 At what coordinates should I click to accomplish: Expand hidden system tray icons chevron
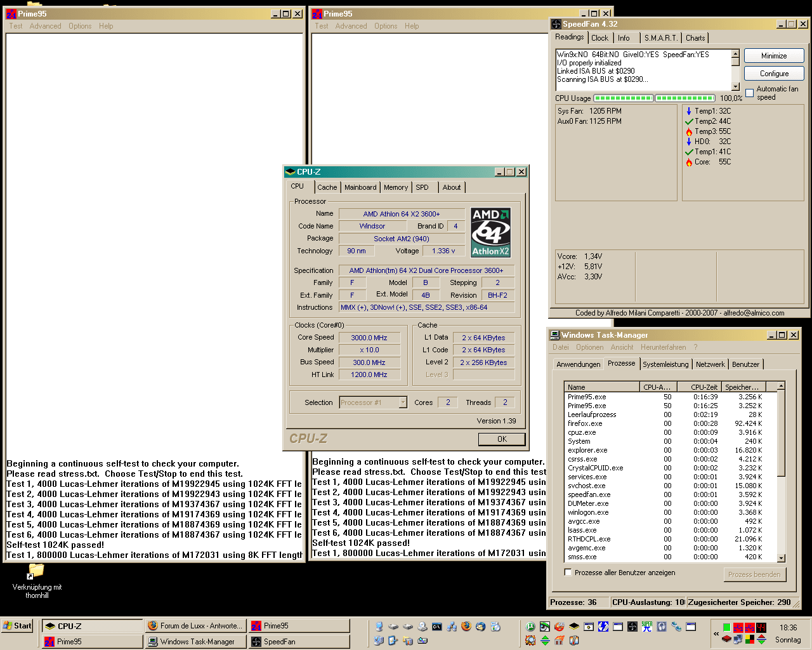(716, 633)
